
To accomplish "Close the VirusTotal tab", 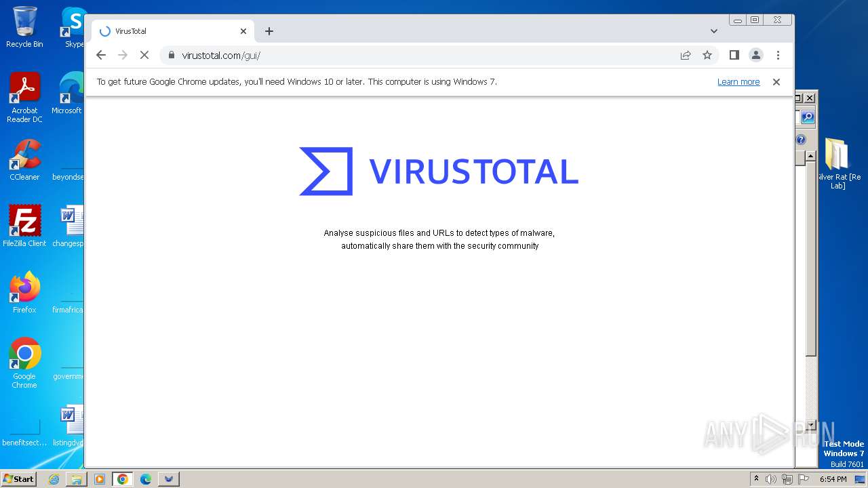I will click(x=243, y=31).
